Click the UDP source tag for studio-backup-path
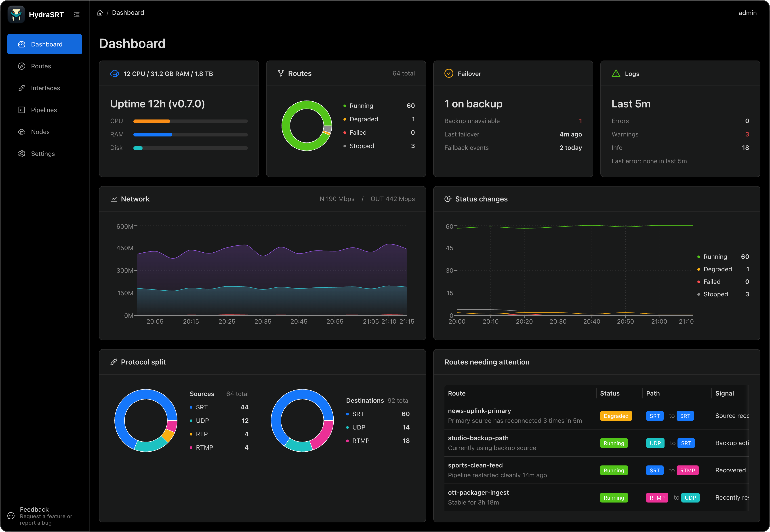 coord(655,443)
